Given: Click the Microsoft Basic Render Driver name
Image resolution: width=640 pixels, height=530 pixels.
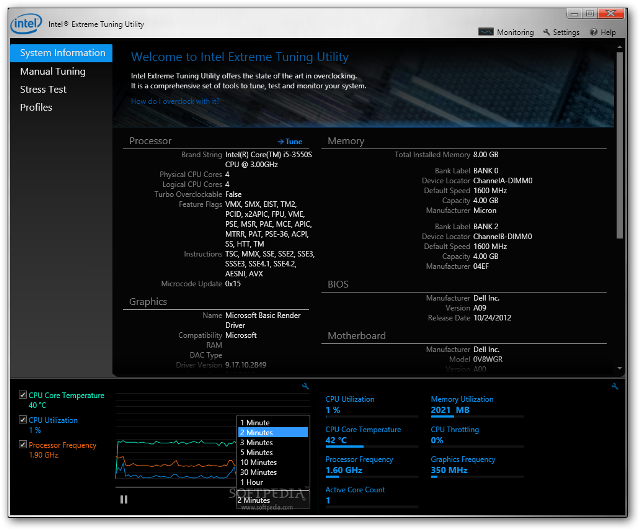Looking at the screenshot, I should click(263, 320).
